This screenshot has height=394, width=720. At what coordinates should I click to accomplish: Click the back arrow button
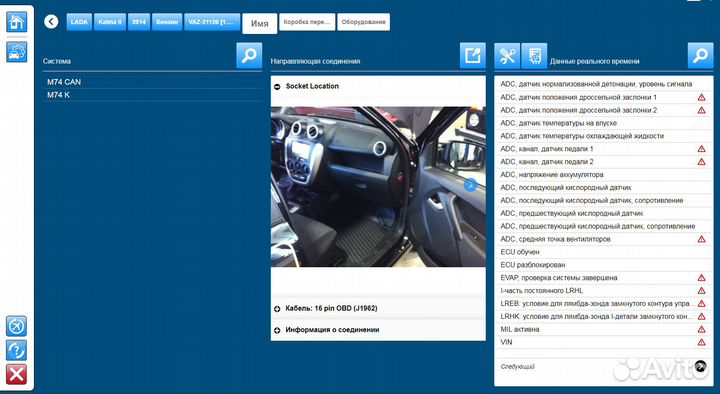coord(51,22)
